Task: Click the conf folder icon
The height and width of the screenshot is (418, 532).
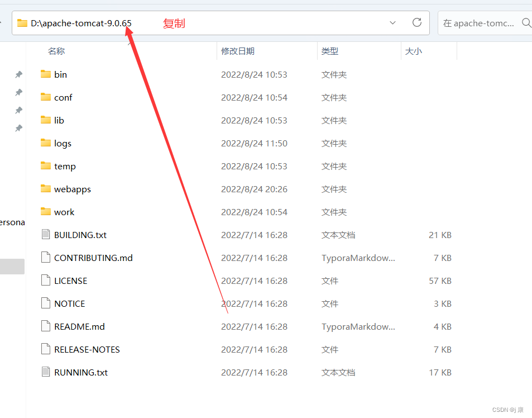Action: click(45, 97)
